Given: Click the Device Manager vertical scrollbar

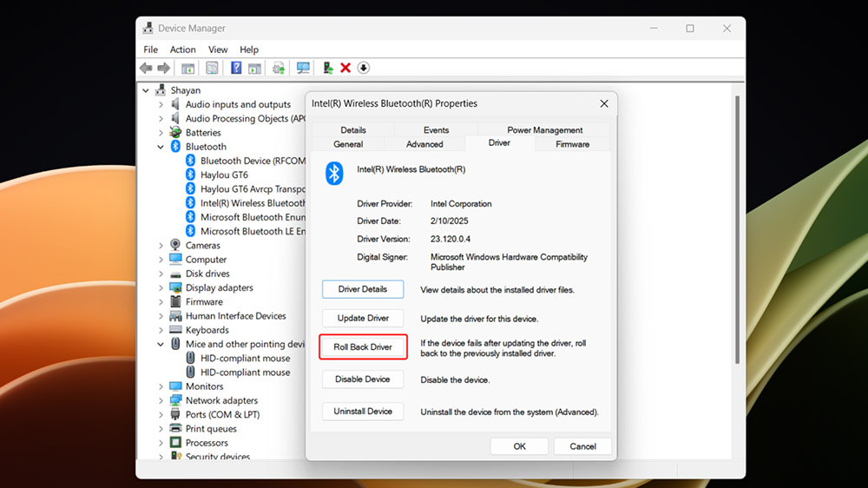Looking at the screenshot, I should (x=737, y=230).
